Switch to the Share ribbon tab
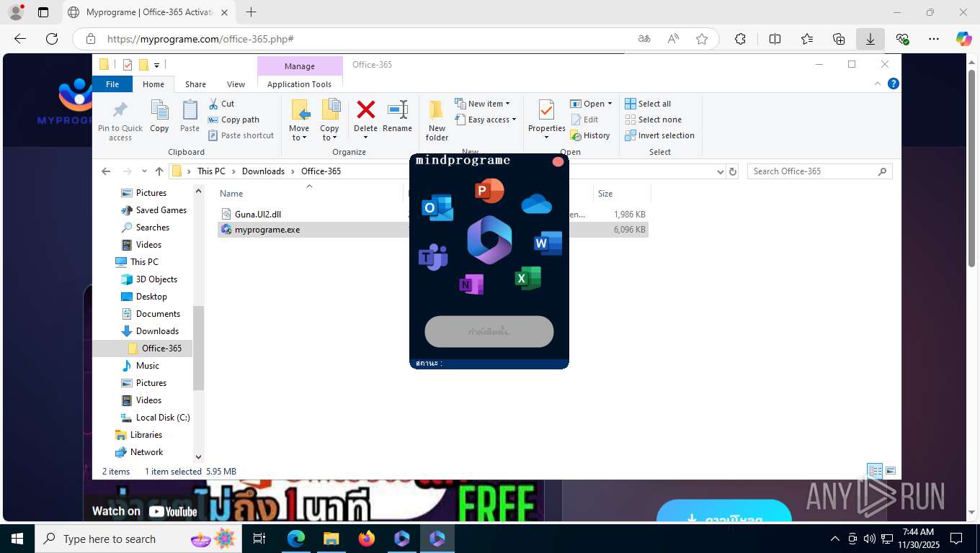 click(x=195, y=84)
